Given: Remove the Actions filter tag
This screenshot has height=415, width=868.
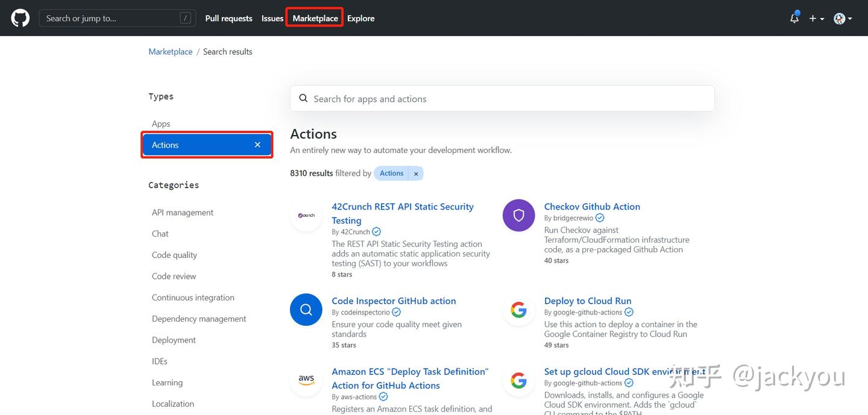Looking at the screenshot, I should 416,173.
